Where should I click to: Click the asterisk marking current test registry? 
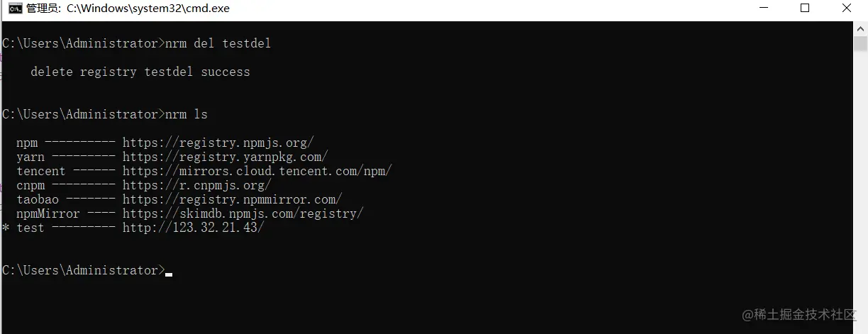click(x=6, y=228)
